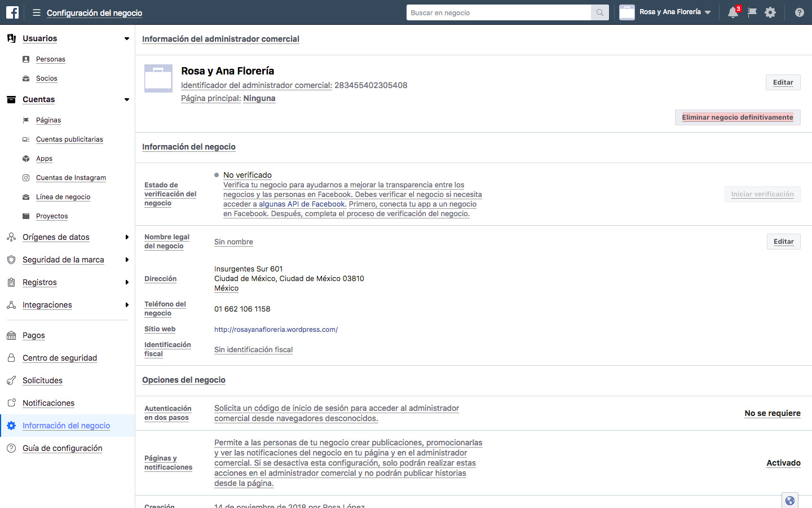This screenshot has width=812, height=508.
Task: Collapse the Usuarios section arrow
Action: coord(127,39)
